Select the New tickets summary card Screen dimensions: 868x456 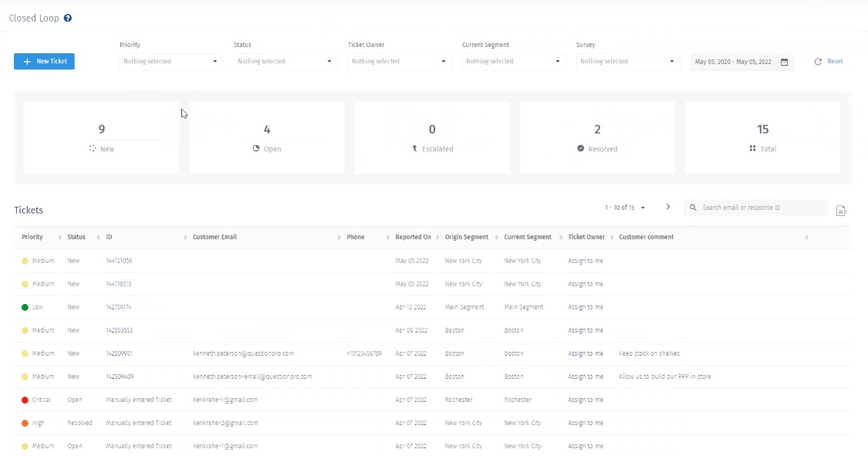pos(102,137)
